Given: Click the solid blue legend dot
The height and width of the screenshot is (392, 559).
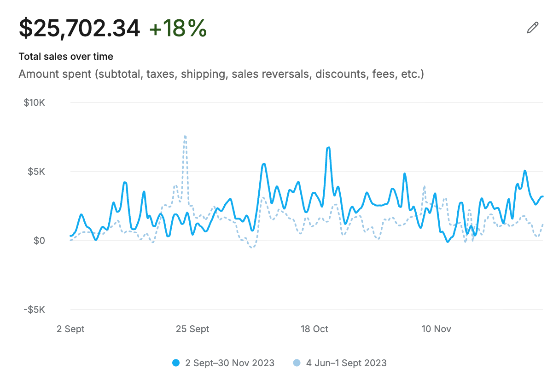Looking at the screenshot, I should tap(176, 363).
